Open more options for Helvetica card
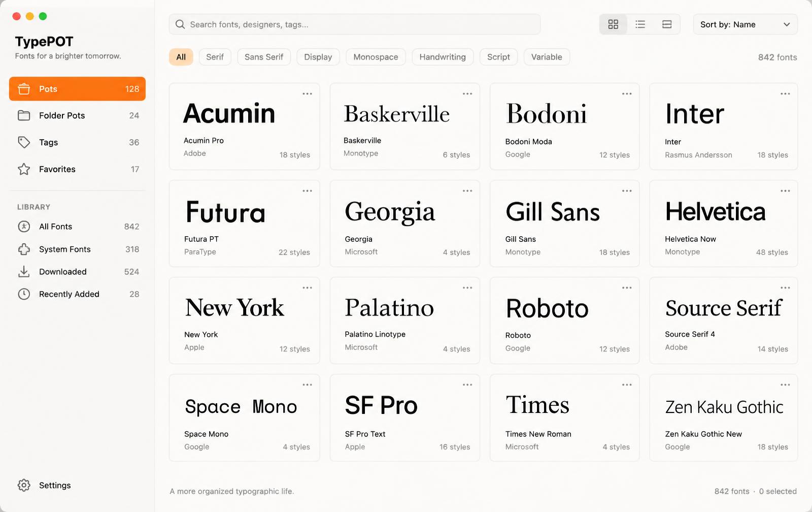Screen dimensions: 812x512 click(785, 191)
